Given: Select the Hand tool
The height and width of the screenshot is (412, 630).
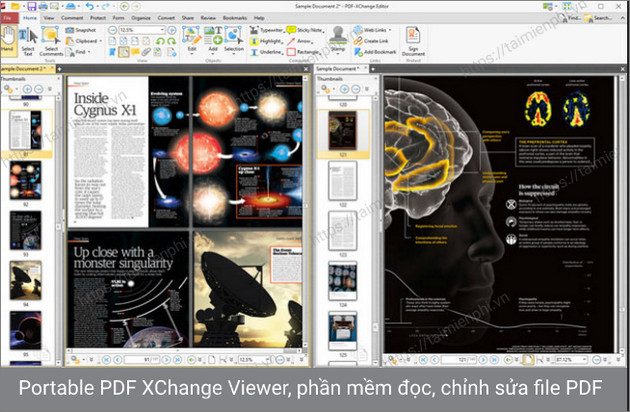Looking at the screenshot, I should [8, 40].
